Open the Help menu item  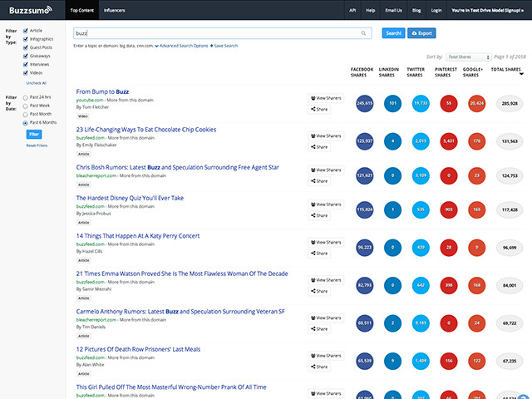coord(370,10)
